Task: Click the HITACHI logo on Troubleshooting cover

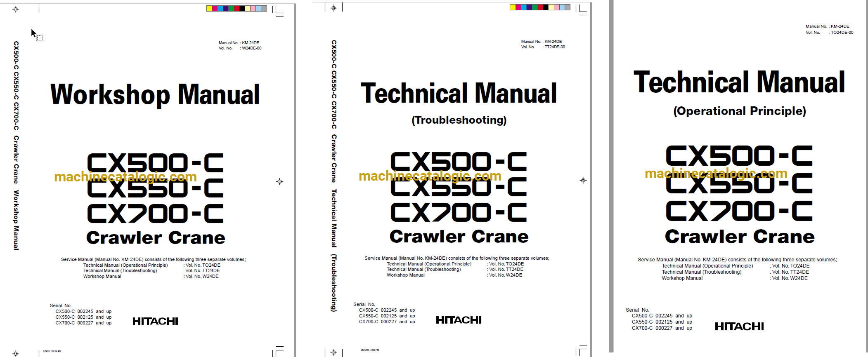Action: (459, 320)
